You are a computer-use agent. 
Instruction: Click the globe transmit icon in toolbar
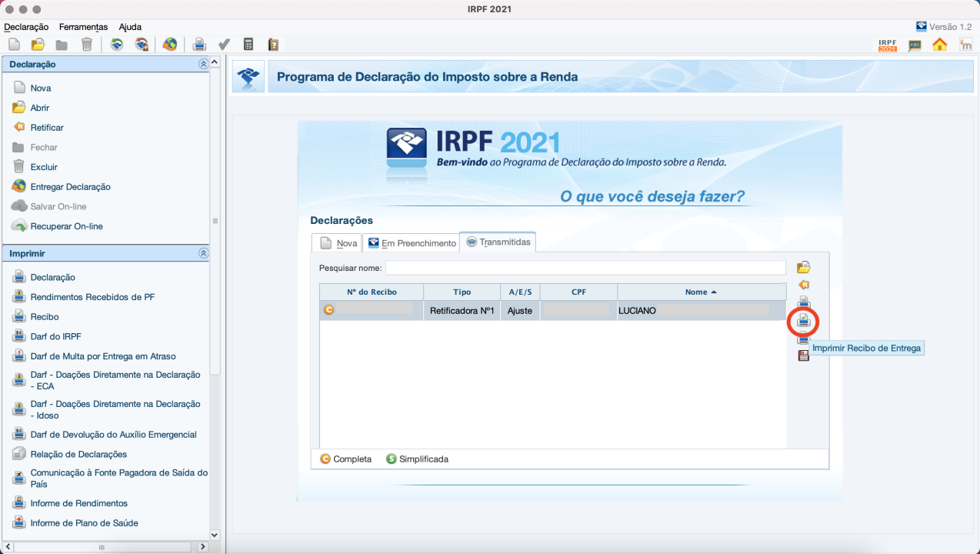coord(170,45)
